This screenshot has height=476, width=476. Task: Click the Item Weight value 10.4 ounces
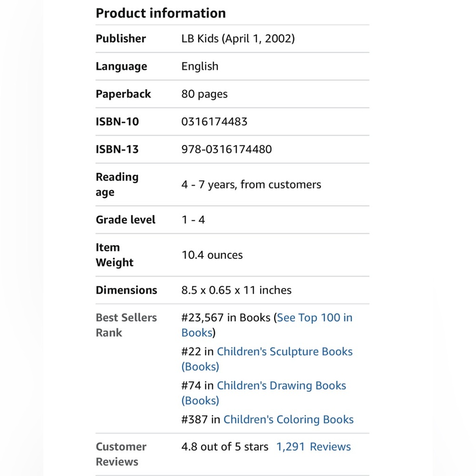pos(212,255)
